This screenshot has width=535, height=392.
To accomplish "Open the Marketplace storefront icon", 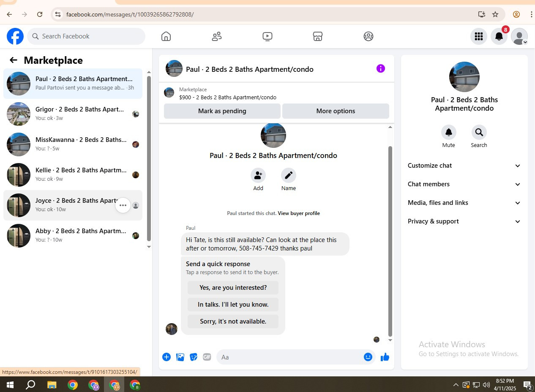I will click(318, 36).
